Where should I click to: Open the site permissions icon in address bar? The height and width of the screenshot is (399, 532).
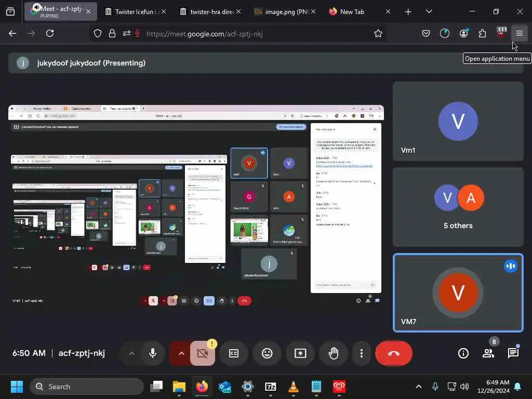127,33
